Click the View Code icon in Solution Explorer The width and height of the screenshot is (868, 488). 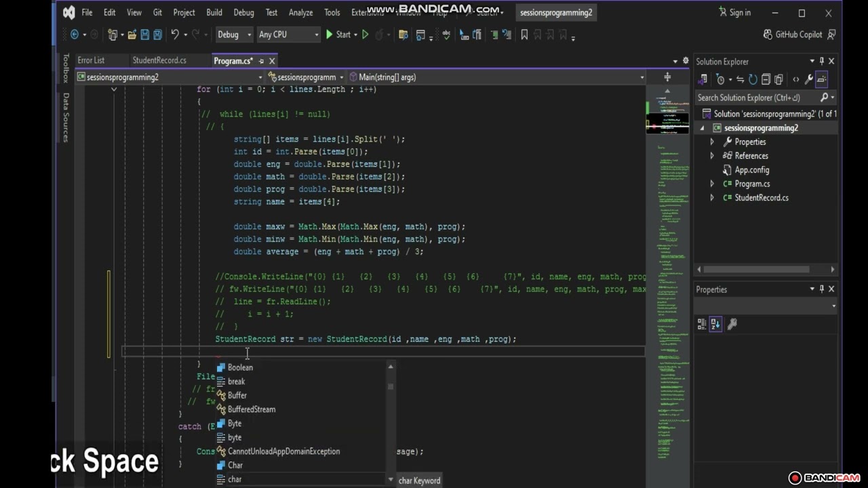coord(795,79)
